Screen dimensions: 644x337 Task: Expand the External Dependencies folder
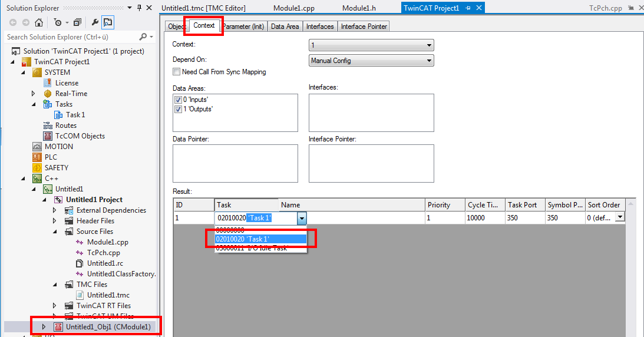pos(55,210)
